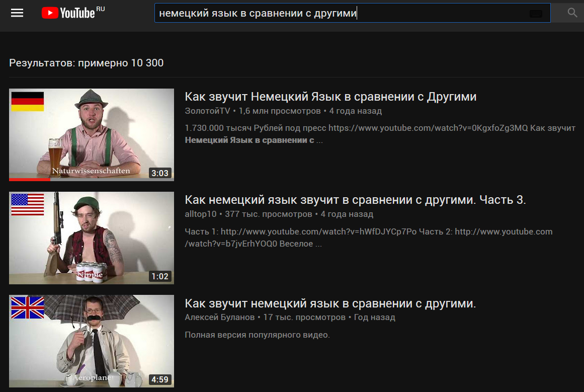Screen dimensions: 584x392
Task: Open thumbnail with British flag video
Action: point(92,341)
